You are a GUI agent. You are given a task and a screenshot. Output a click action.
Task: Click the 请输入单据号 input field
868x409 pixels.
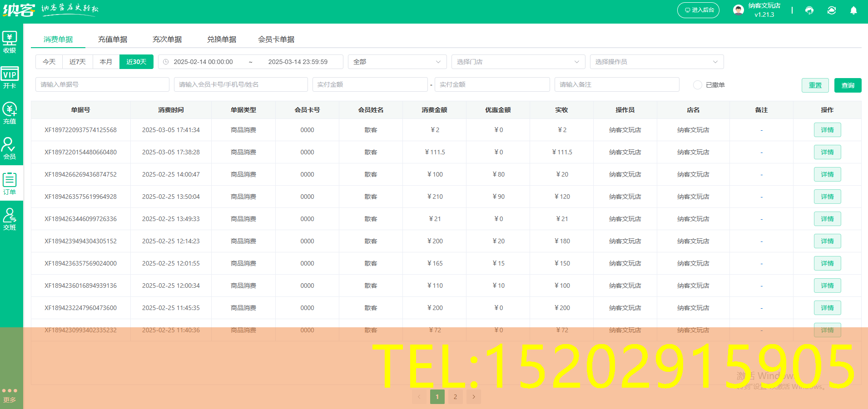102,84
